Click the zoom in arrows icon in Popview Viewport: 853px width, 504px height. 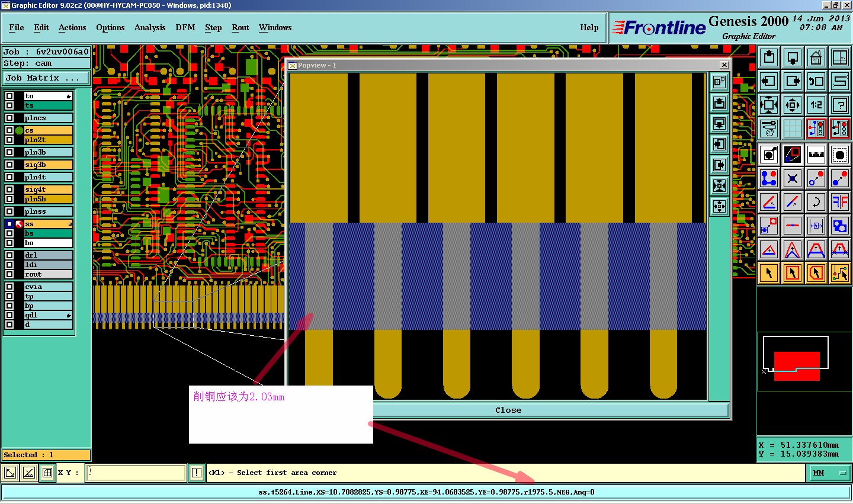(720, 185)
